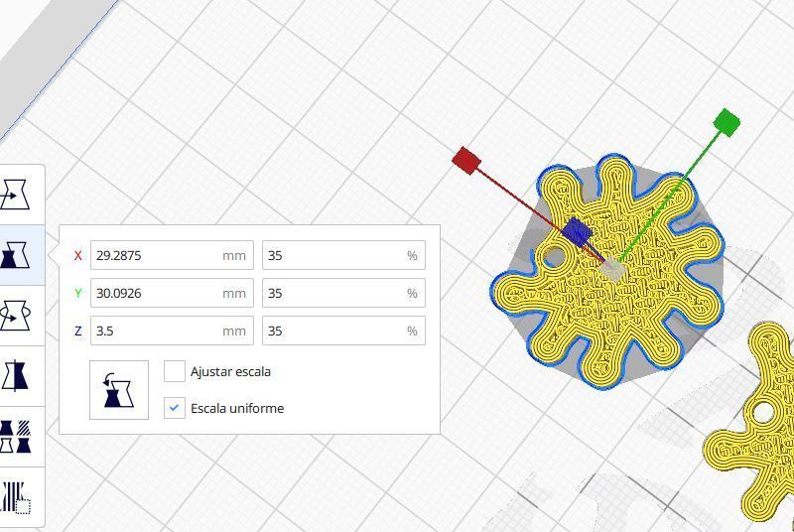794x532 pixels.
Task: Enable the Ajustar escala checkbox
Action: [175, 371]
